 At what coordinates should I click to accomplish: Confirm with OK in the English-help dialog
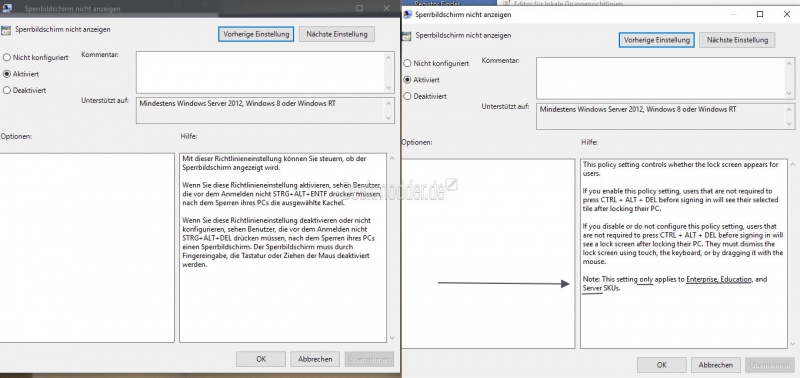tap(662, 365)
